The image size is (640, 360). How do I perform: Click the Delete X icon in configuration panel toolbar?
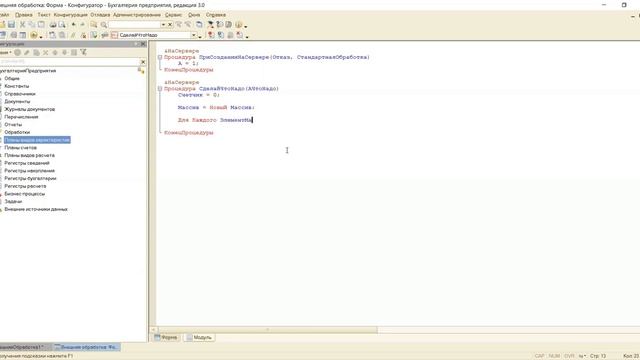pos(46,52)
